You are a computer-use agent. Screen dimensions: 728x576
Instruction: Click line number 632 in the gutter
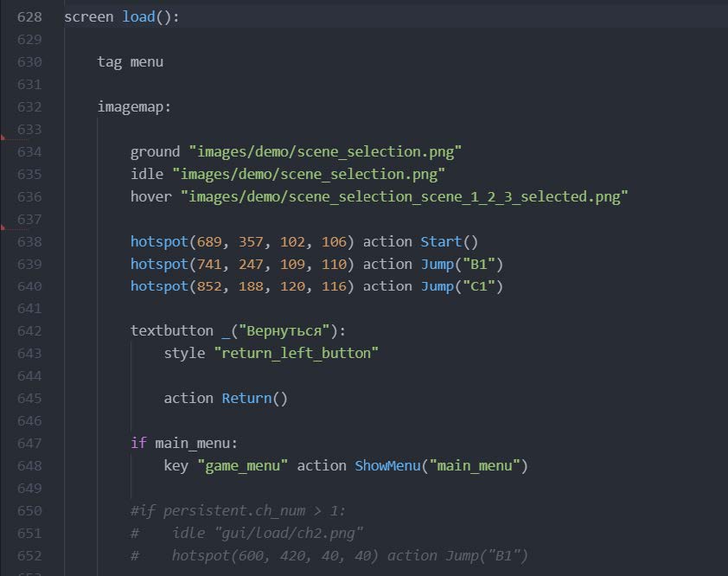tap(29, 107)
